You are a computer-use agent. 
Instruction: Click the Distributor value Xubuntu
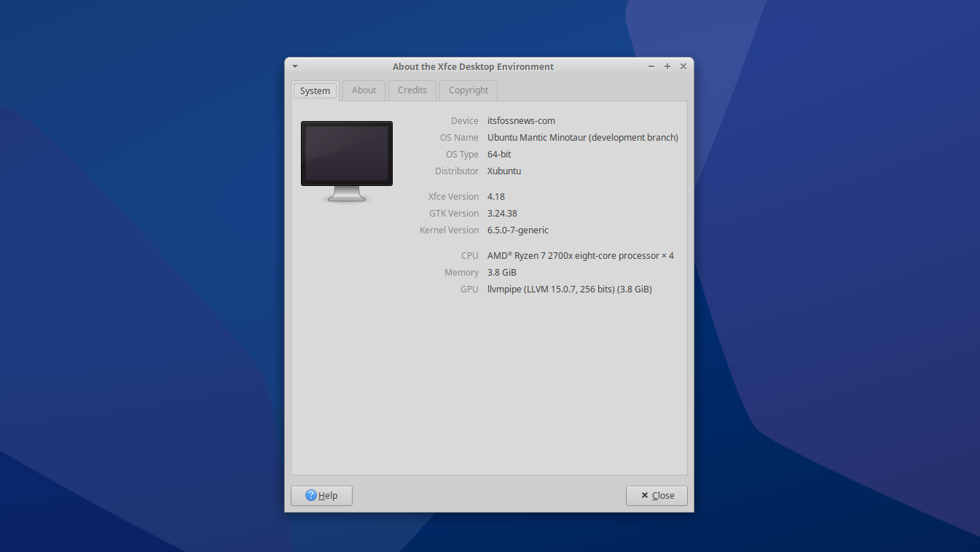[x=503, y=171]
